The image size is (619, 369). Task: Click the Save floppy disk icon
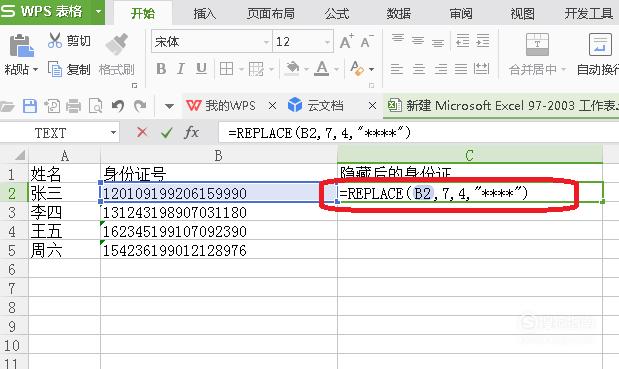[x=30, y=106]
